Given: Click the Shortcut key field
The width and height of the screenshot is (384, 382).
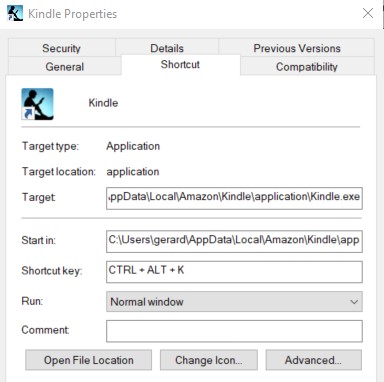Looking at the screenshot, I should 234,272.
